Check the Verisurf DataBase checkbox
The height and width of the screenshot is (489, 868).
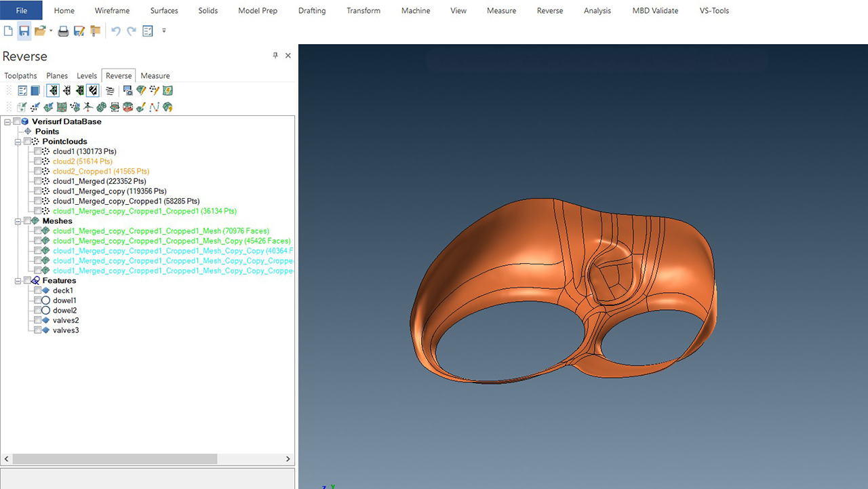tap(17, 121)
